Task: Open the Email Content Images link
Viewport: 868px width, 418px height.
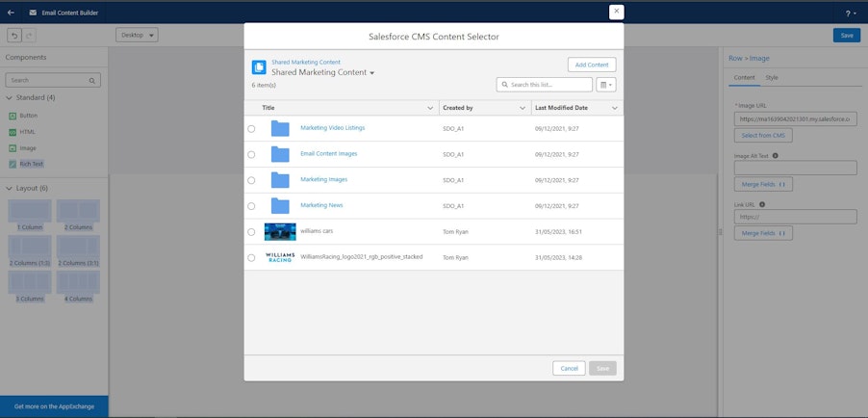Action: click(x=329, y=153)
